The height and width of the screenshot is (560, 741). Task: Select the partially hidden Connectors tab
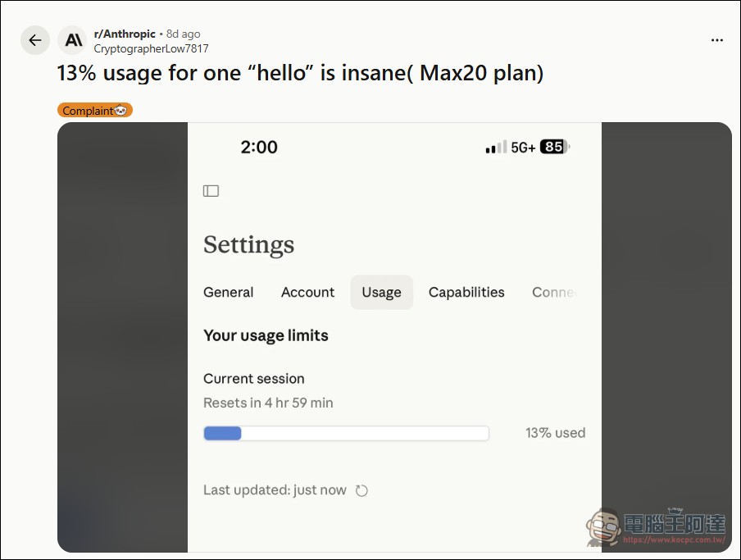tap(554, 292)
